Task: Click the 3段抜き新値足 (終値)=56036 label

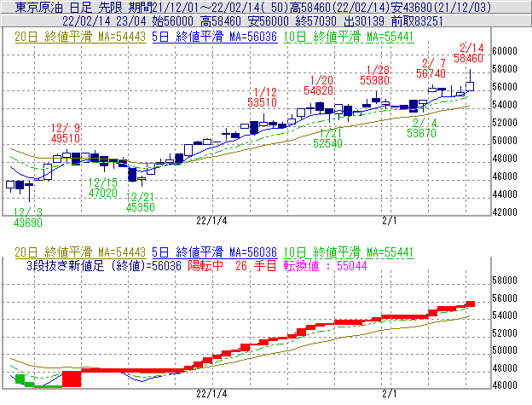Action: (x=104, y=265)
